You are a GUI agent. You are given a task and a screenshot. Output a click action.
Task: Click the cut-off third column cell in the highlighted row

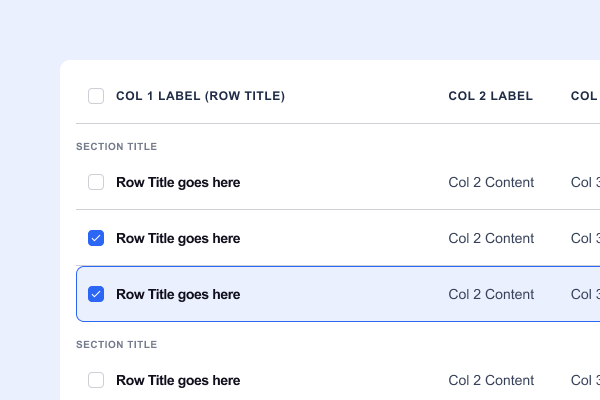click(x=586, y=294)
